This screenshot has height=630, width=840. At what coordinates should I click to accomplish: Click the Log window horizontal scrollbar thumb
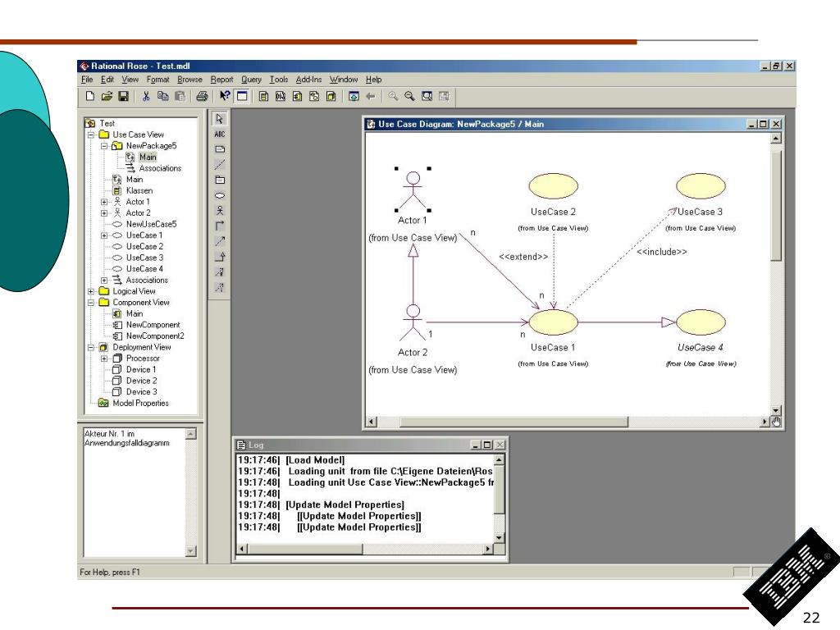pyautogui.click(x=305, y=549)
